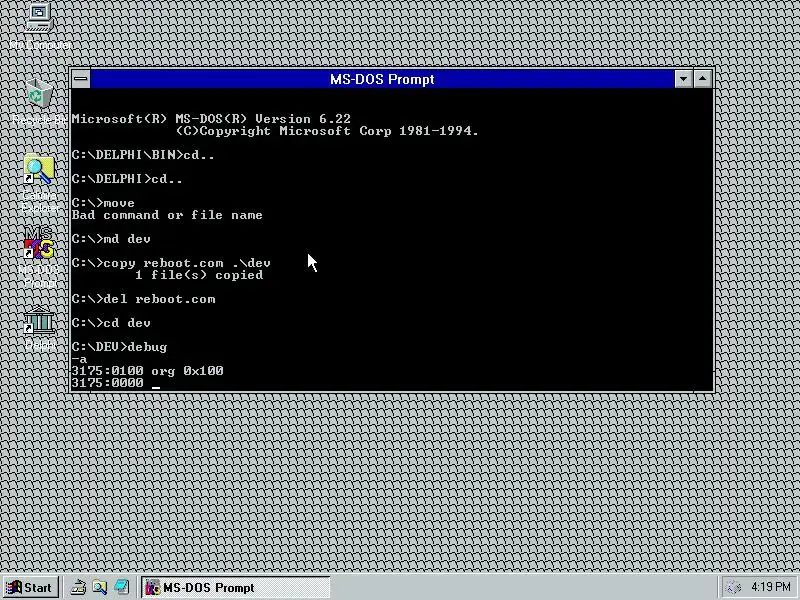Image resolution: width=800 pixels, height=600 pixels.
Task: Click the 'copy reboot.com .\dev' command line
Action: (x=171, y=263)
